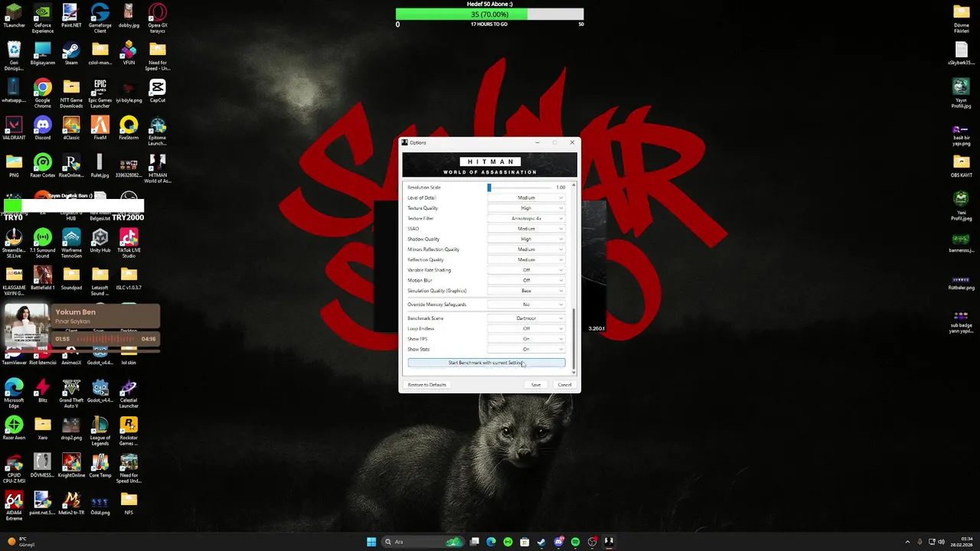This screenshot has height=551, width=980.
Task: Open League of Legends desktop icon
Action: tap(100, 431)
